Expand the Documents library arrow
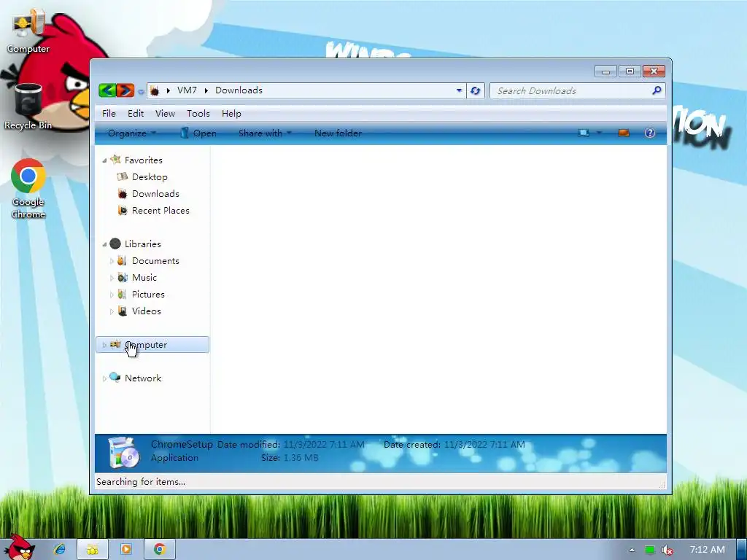Viewport: 747px width, 560px height. click(x=112, y=261)
